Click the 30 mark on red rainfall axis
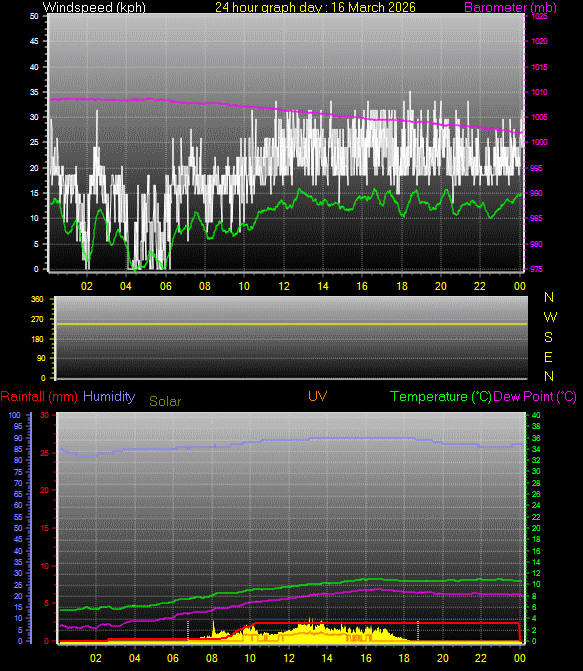583x671 pixels. tap(45, 415)
